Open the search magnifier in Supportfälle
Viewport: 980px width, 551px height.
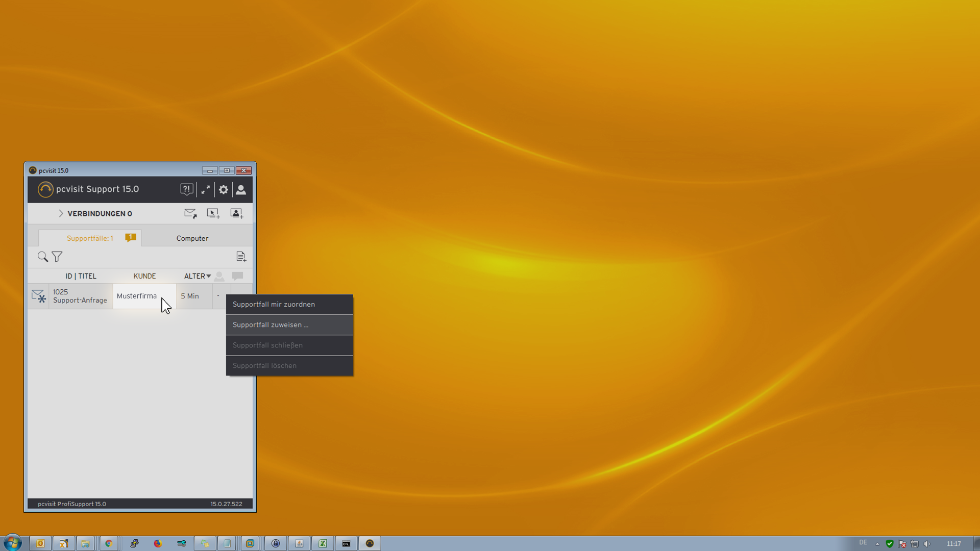pos(43,257)
